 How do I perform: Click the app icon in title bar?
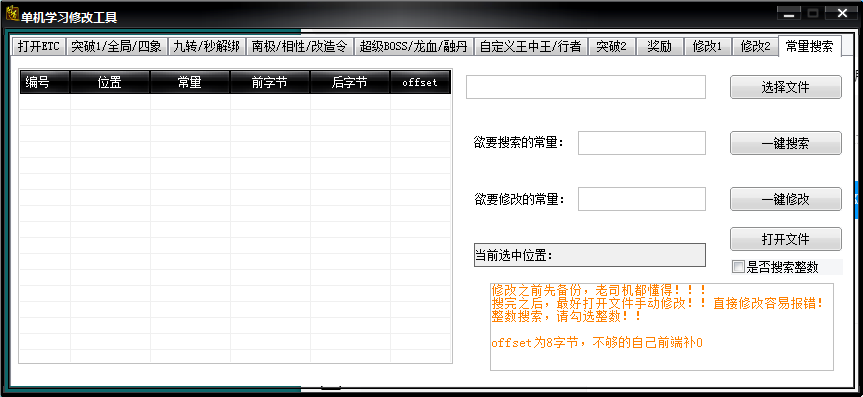pos(12,14)
